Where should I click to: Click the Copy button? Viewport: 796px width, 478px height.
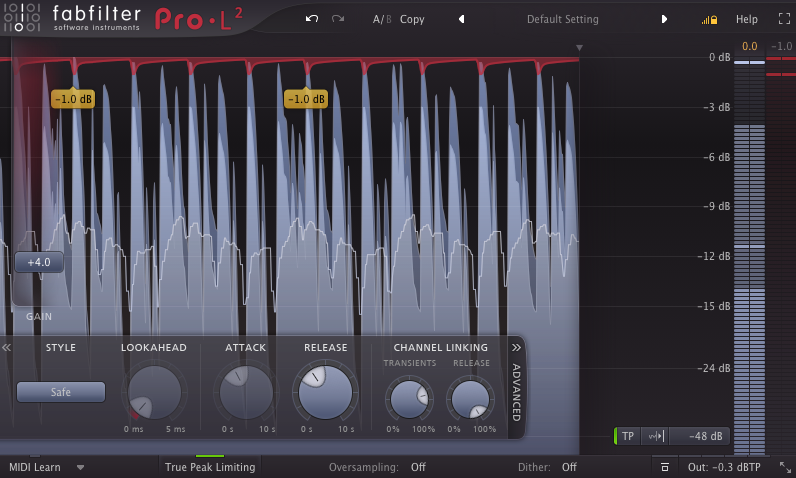(412, 19)
